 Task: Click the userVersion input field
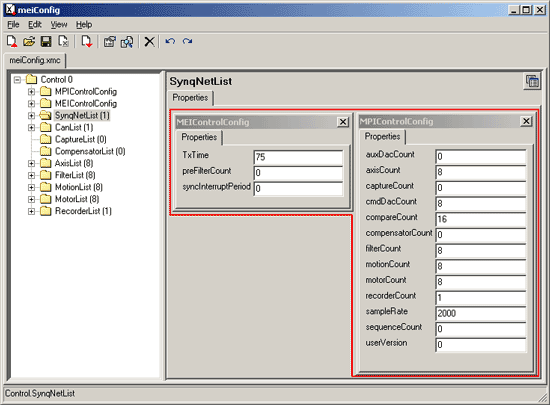481,345
